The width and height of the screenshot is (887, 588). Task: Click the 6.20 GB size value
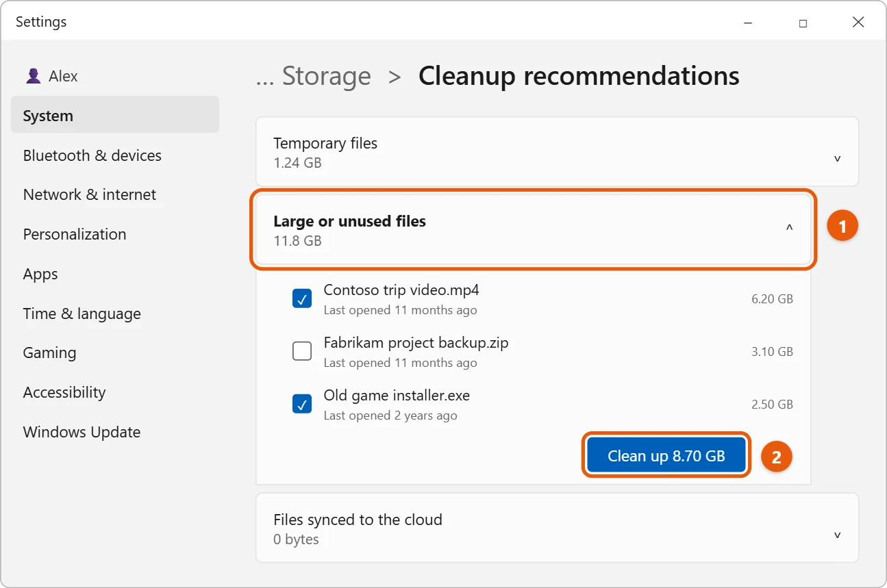[772, 298]
